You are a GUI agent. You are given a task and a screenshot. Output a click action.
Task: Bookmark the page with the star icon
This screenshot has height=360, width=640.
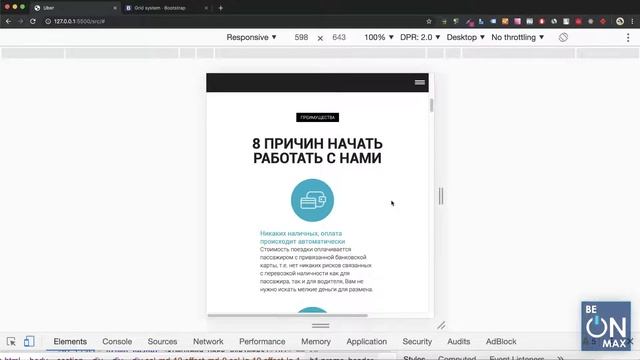point(429,21)
